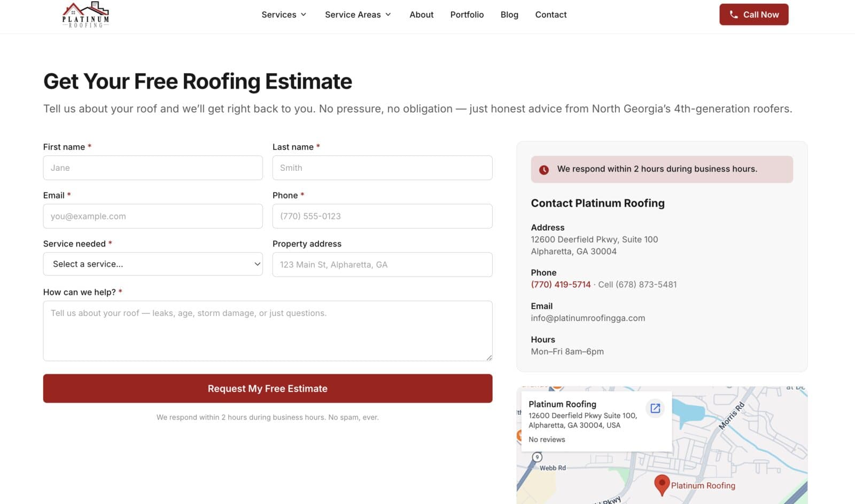Call the (770) 419-5714 phone link
The width and height of the screenshot is (855, 504).
click(x=561, y=285)
